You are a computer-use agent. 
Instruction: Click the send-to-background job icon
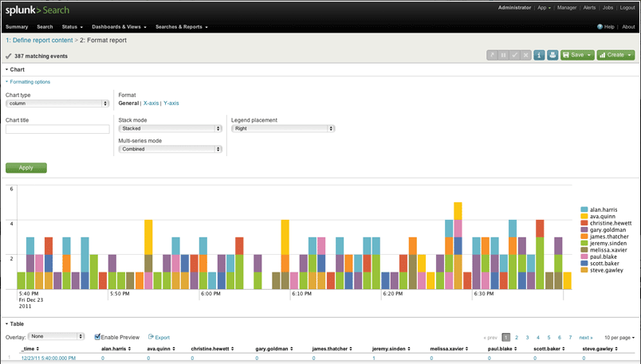pyautogui.click(x=492, y=55)
